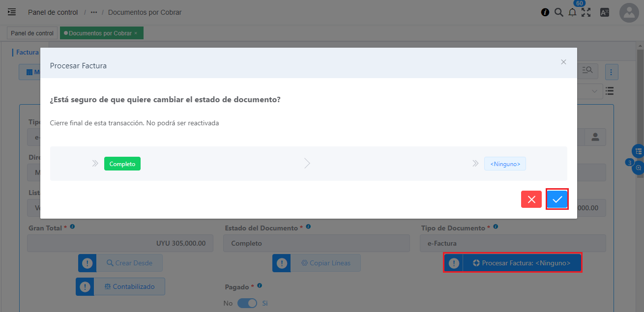Open notifications bell showing 60
This screenshot has width=644, height=312.
(572, 13)
